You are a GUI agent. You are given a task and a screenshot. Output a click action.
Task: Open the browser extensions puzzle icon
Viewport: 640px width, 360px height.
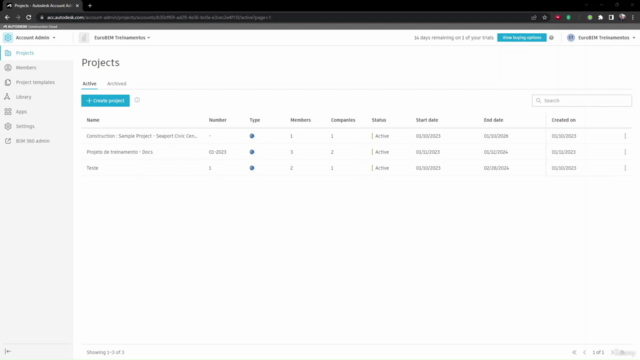click(x=600, y=18)
